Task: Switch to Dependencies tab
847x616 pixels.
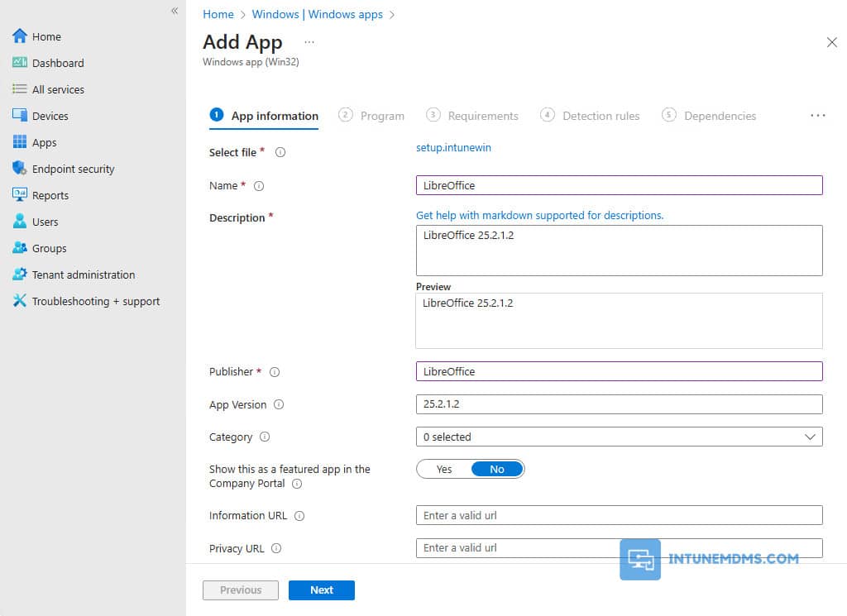Action: point(709,116)
